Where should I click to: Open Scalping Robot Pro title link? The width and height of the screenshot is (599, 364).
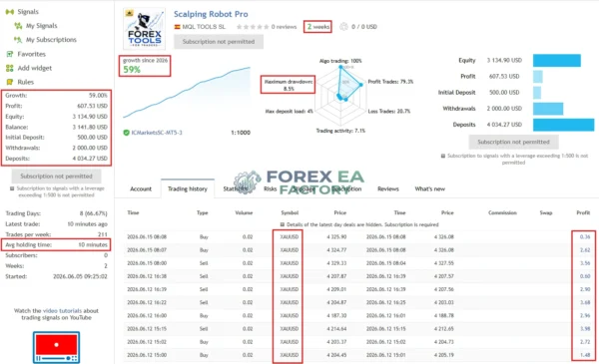coord(211,14)
